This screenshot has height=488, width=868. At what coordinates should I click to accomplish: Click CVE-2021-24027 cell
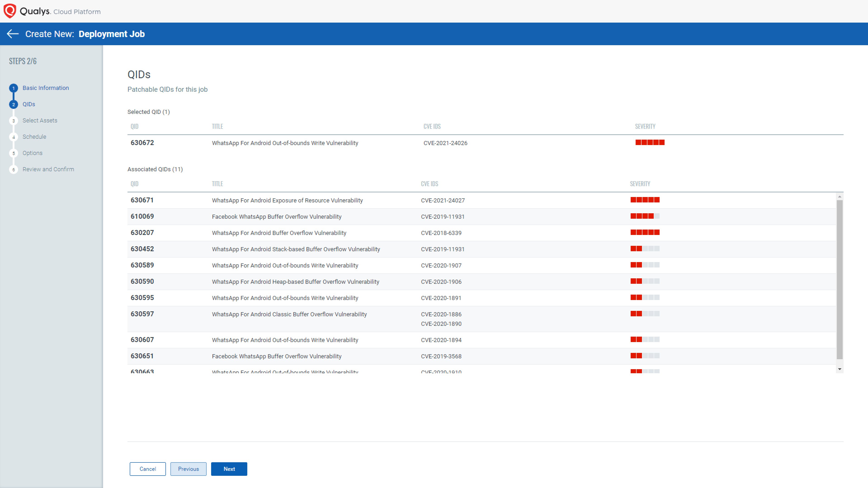(443, 200)
